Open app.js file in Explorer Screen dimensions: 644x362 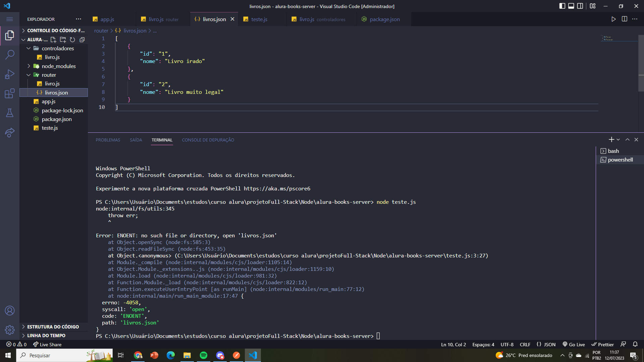(48, 102)
